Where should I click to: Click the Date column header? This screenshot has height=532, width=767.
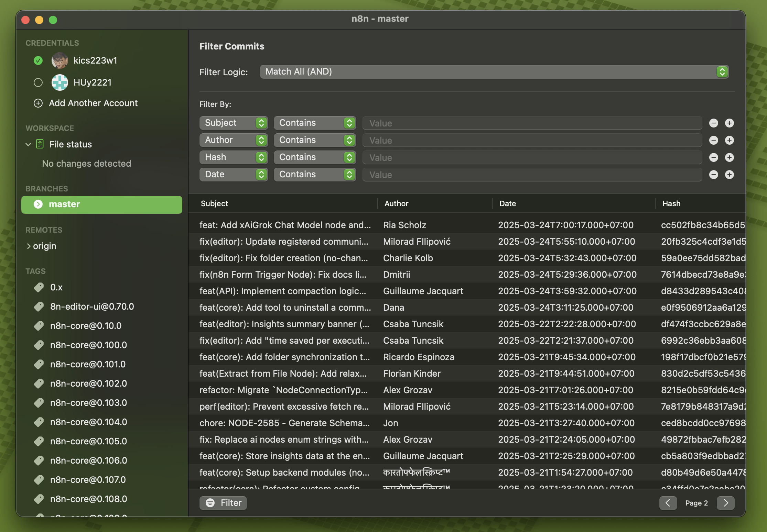tap(507, 203)
